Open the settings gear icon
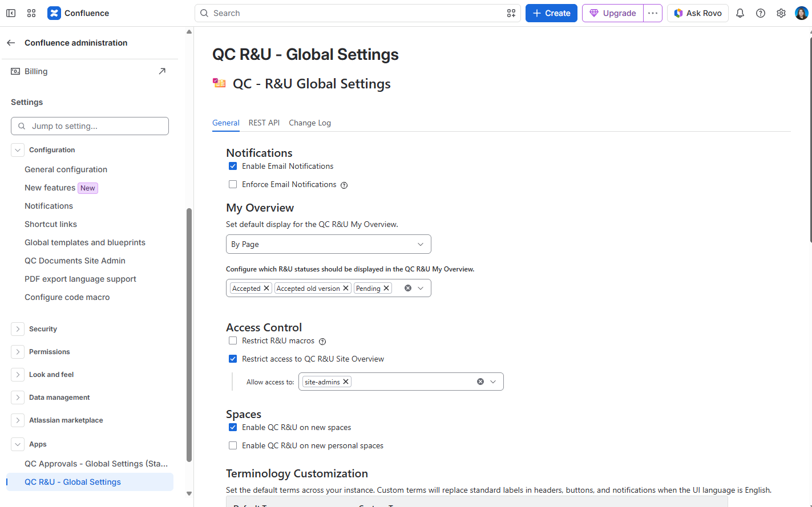The width and height of the screenshot is (812, 507). (x=781, y=13)
